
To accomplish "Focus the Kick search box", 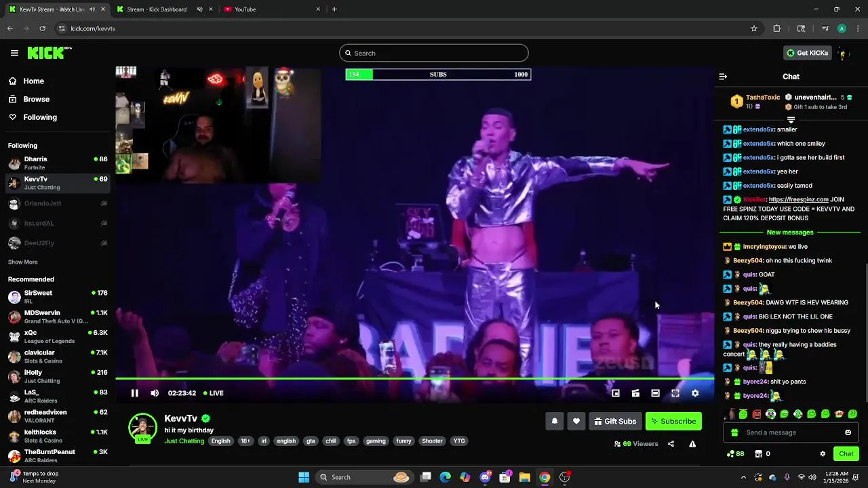I will point(434,53).
